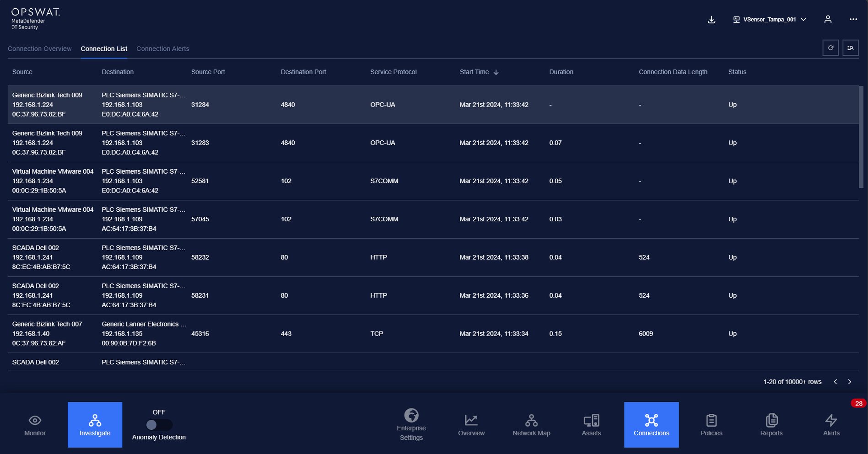Screen dimensions: 868x454
Task: Click the Status column header
Action: [737, 72]
